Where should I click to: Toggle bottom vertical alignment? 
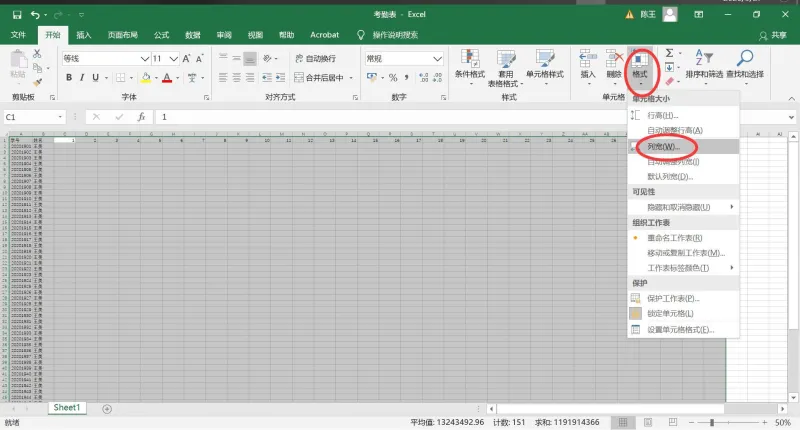pos(249,59)
